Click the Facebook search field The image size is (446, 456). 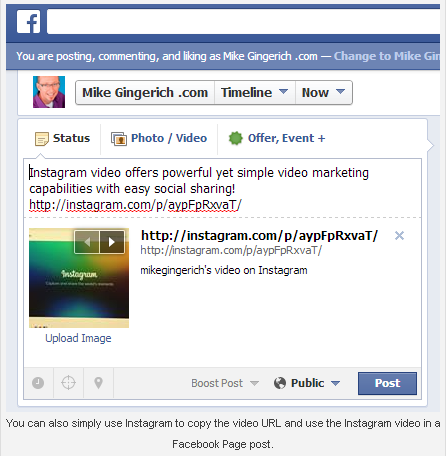pos(243,22)
